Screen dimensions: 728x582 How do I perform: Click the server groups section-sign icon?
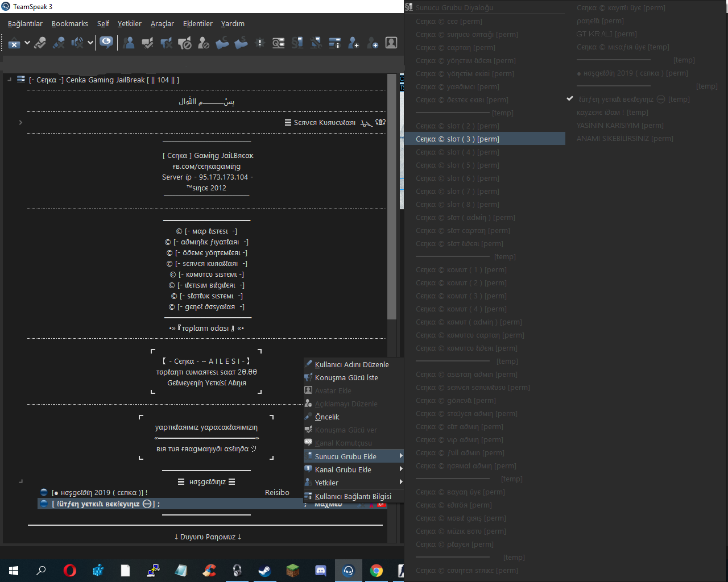point(297,43)
